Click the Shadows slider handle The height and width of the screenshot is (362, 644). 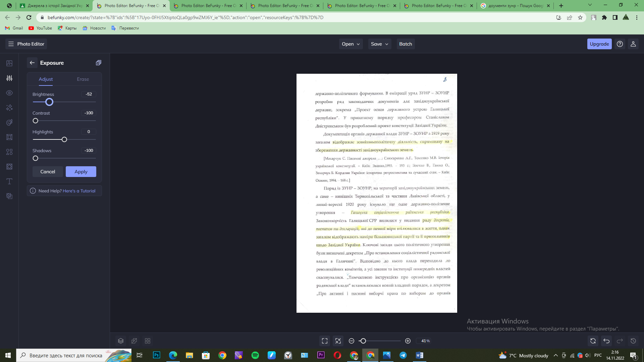click(x=35, y=158)
